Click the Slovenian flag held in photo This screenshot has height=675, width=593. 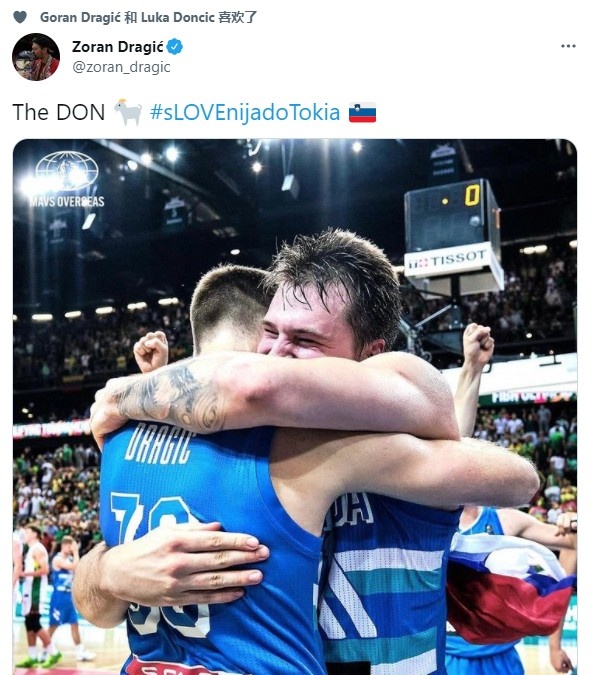point(510,592)
